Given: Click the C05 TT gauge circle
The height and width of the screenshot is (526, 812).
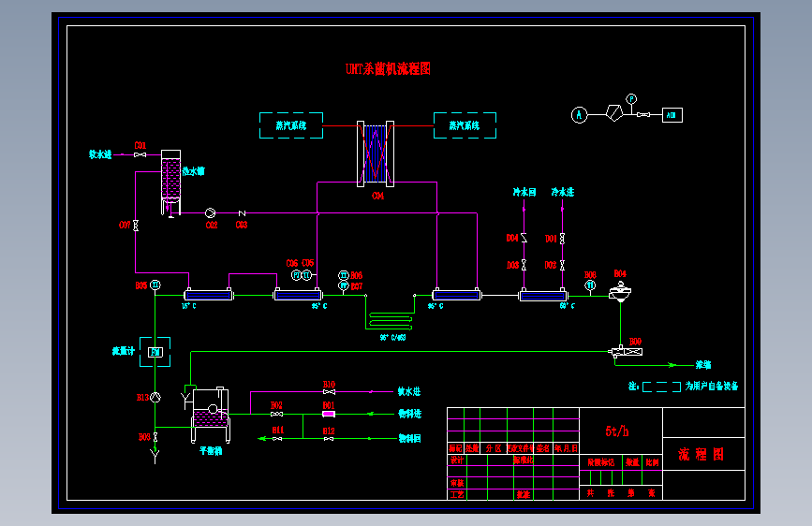Looking at the screenshot, I should (x=306, y=275).
